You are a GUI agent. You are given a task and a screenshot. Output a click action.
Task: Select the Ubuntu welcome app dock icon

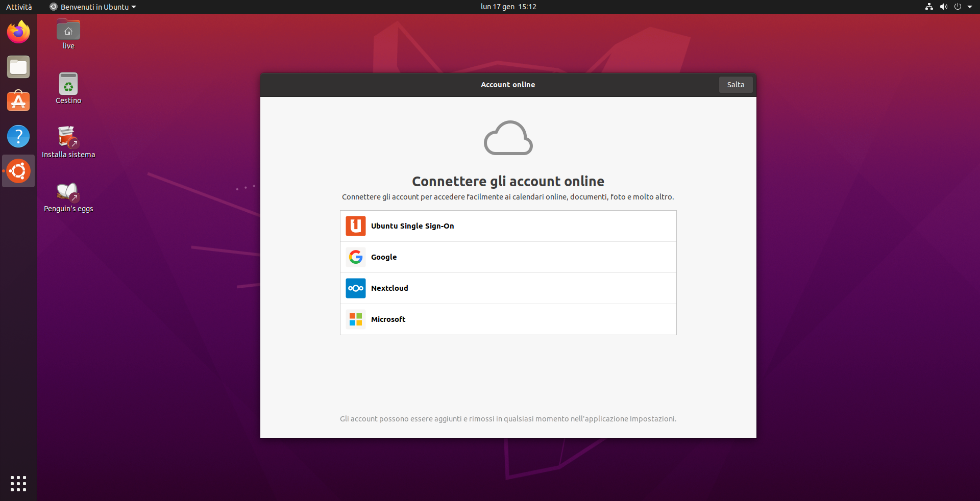(18, 171)
